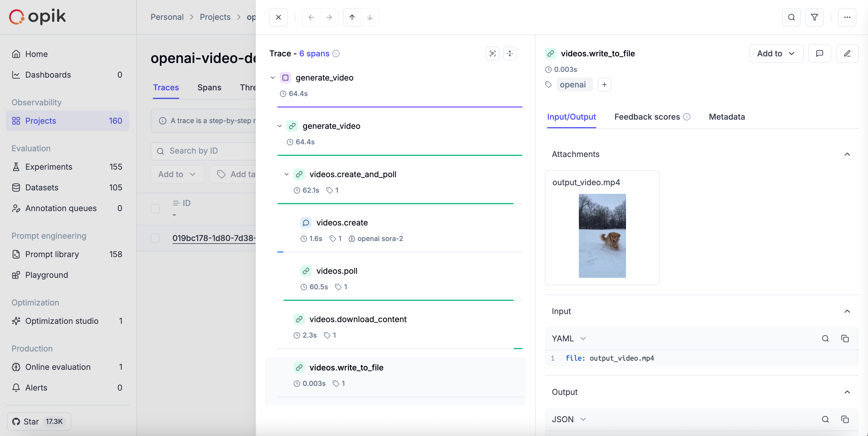
Task: Collapse the Attachments section
Action: pyautogui.click(x=847, y=154)
